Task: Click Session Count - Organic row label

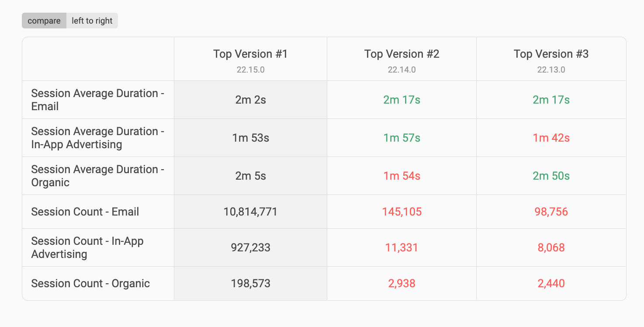Action: [x=90, y=283]
